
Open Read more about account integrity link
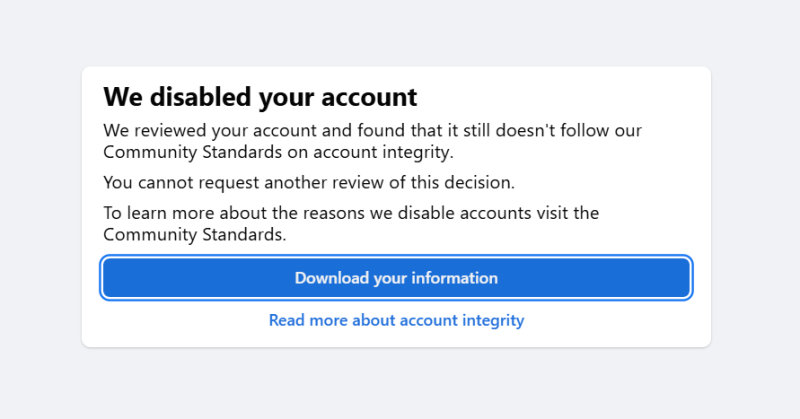(x=396, y=321)
